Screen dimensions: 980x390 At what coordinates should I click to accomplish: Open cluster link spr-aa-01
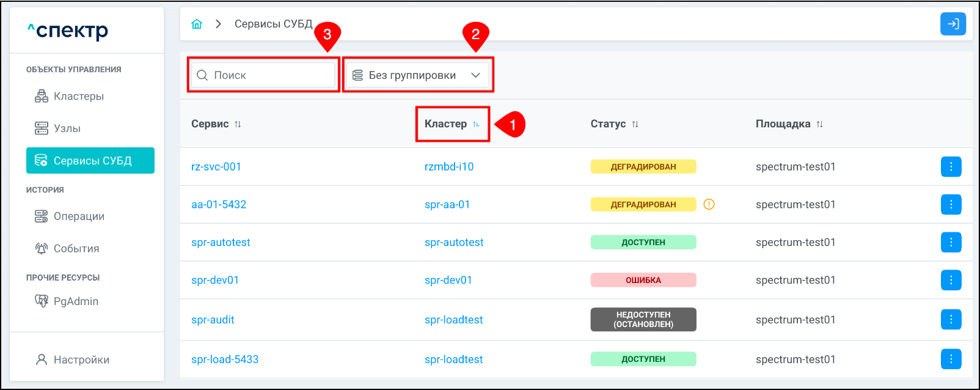point(447,204)
